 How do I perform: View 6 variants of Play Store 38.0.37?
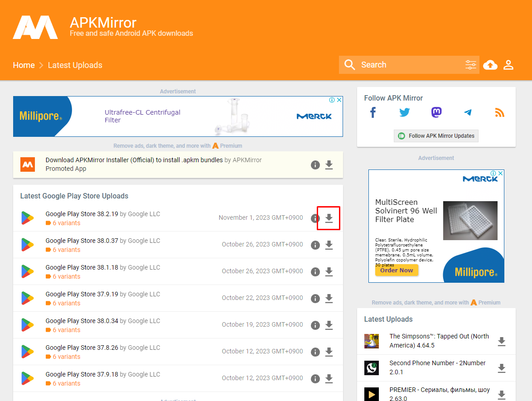pyautogui.click(x=63, y=250)
